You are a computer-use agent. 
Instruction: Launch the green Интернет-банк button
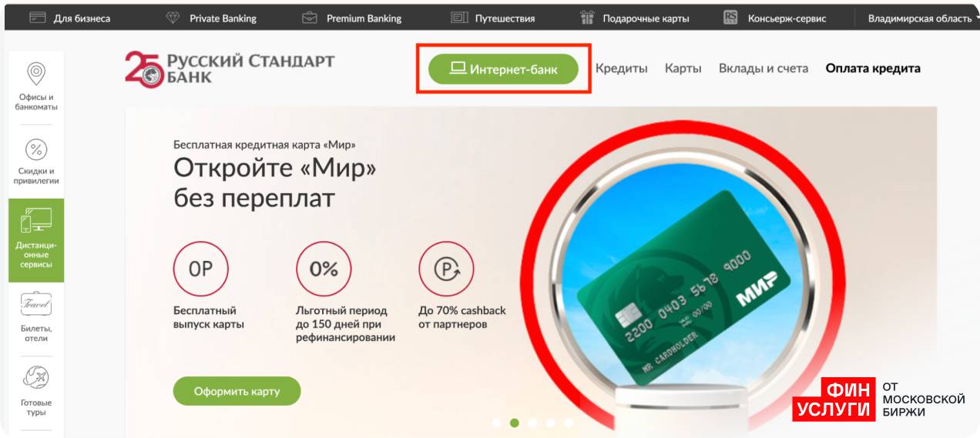coord(503,69)
